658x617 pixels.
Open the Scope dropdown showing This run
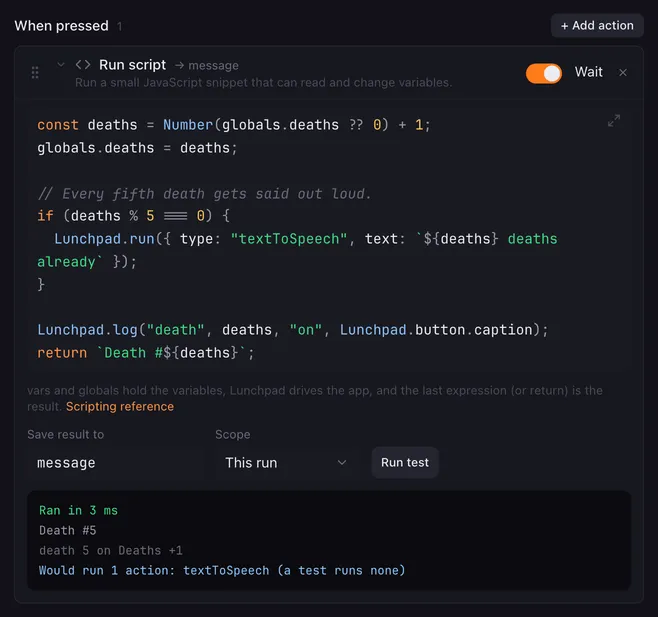click(x=286, y=463)
